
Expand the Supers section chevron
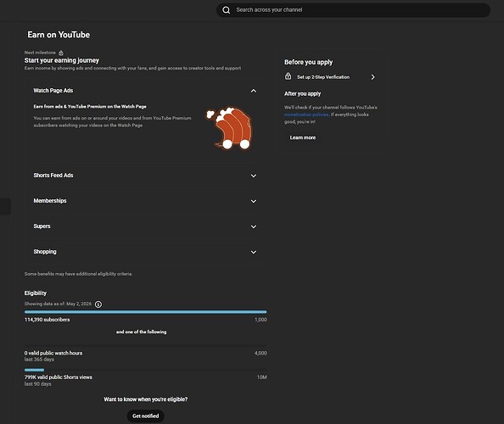click(x=254, y=226)
